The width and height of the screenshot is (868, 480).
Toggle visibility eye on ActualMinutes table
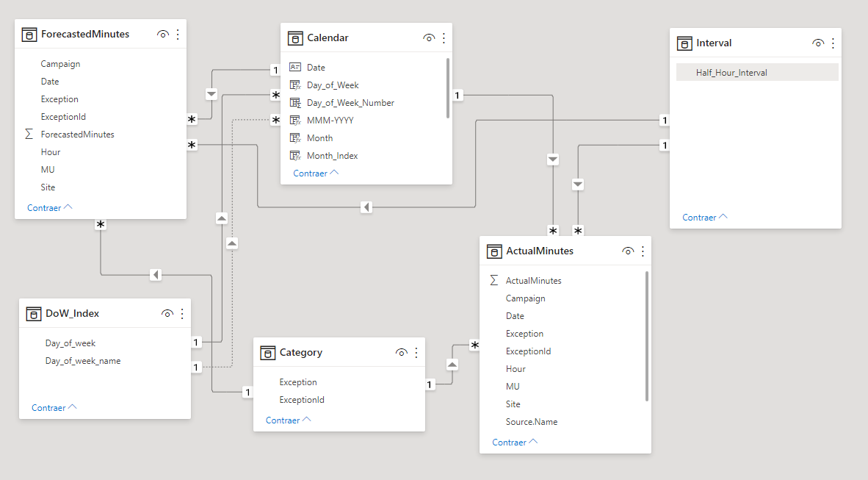pyautogui.click(x=628, y=251)
